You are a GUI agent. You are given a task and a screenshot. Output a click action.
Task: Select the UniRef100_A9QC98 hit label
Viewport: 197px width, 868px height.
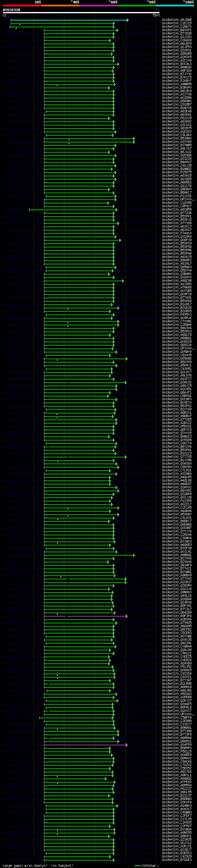point(177,281)
